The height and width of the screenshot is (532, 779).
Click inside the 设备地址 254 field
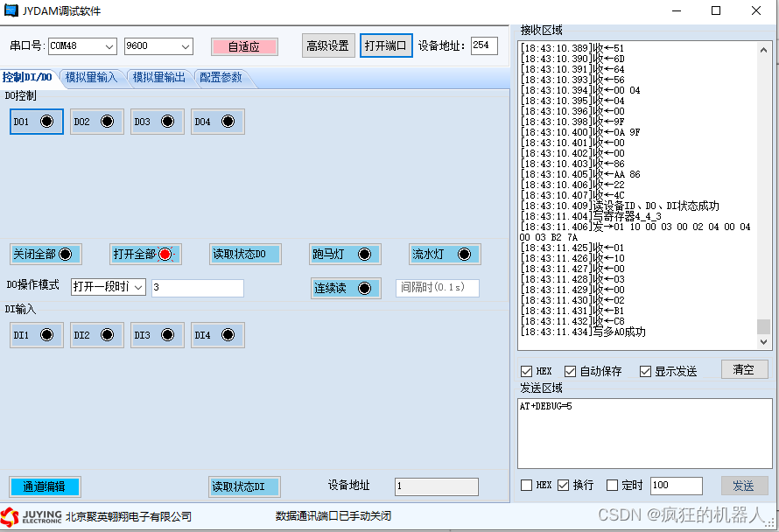tap(485, 45)
